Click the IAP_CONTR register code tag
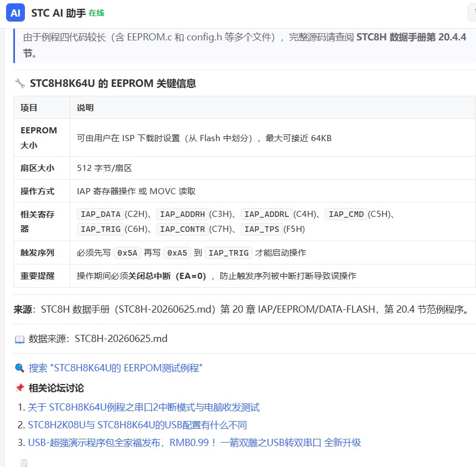The height and width of the screenshot is (467, 476). [x=182, y=229]
